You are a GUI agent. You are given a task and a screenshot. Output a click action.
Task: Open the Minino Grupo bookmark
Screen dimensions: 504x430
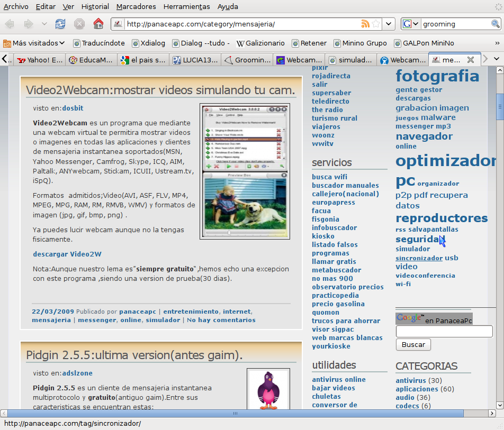[361, 43]
